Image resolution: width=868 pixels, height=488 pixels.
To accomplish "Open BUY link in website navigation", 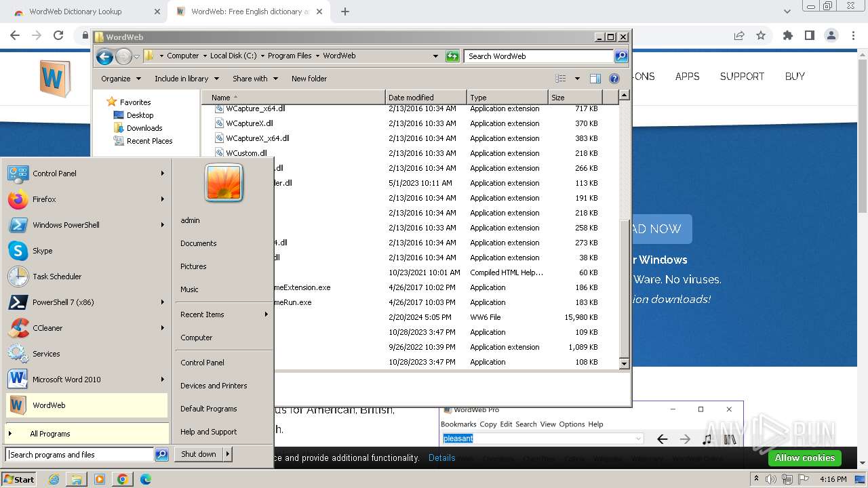I will [x=795, y=77].
